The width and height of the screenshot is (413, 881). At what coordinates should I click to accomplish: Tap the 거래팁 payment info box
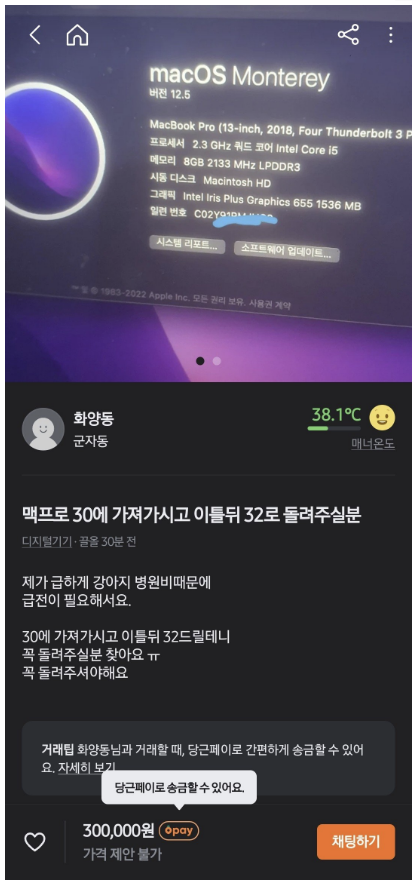click(208, 758)
